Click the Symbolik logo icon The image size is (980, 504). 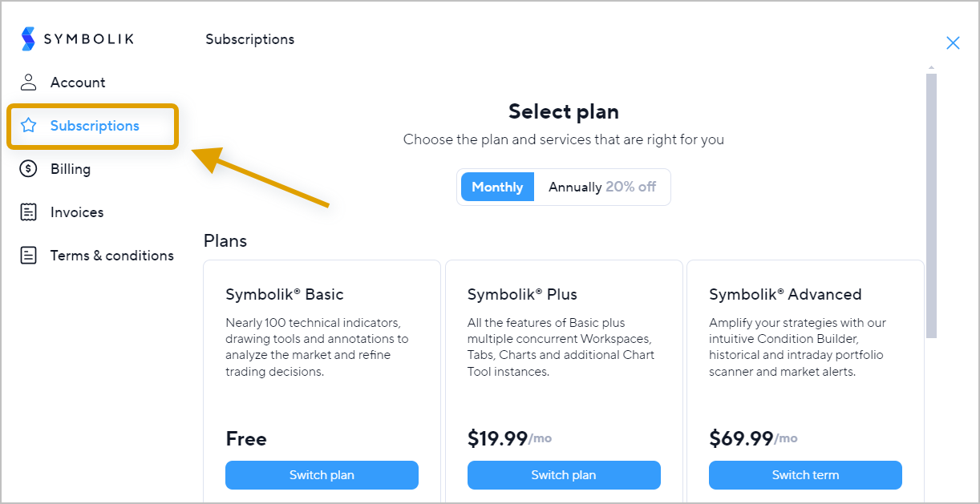[29, 38]
